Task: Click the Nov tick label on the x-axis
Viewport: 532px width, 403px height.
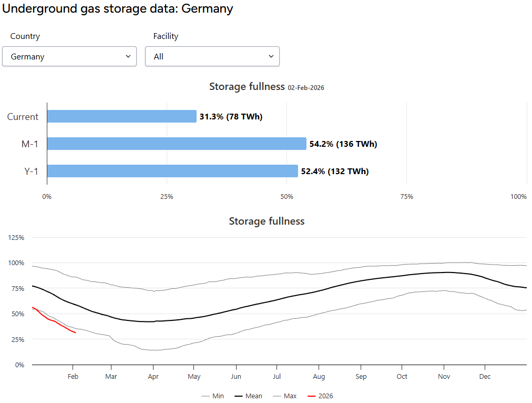Action: 444,377
